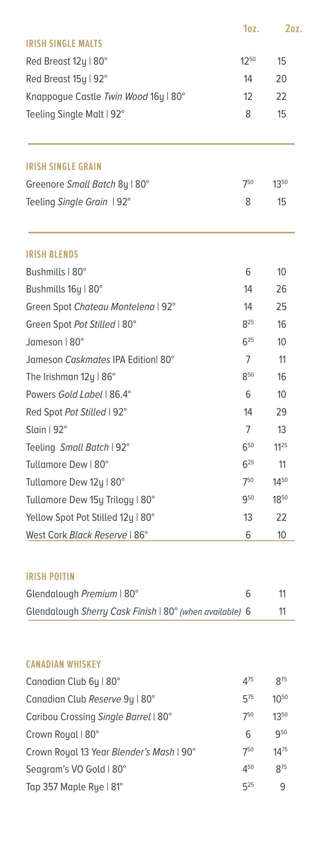Click Yellow Spot Pot Stilled 12y
The height and width of the screenshot is (868, 335).
pyautogui.click(x=90, y=518)
